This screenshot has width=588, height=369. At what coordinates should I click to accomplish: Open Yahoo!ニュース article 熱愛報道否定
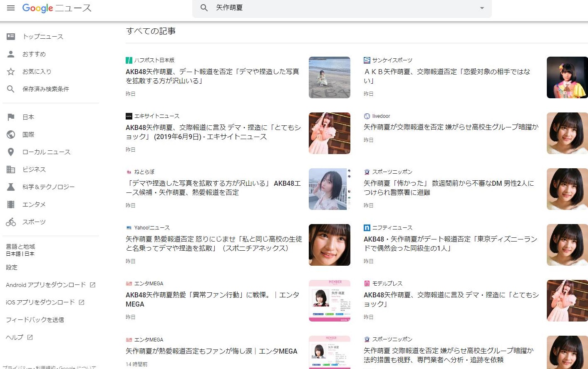point(214,244)
